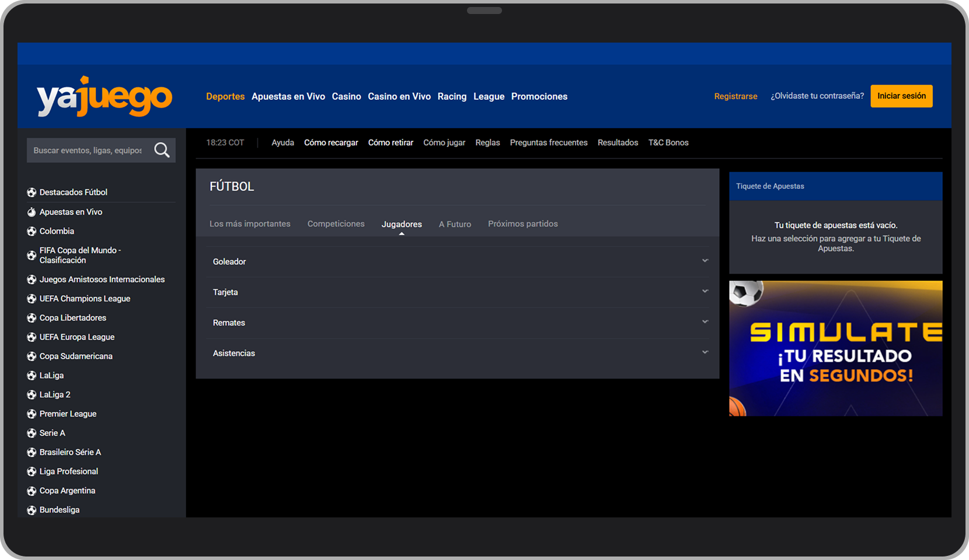Expand the Tarjeta section chevron
The height and width of the screenshot is (560, 969).
(705, 291)
